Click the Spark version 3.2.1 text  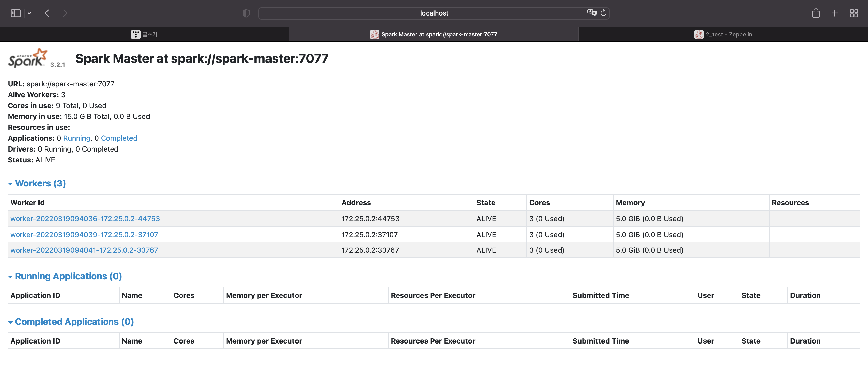[58, 65]
